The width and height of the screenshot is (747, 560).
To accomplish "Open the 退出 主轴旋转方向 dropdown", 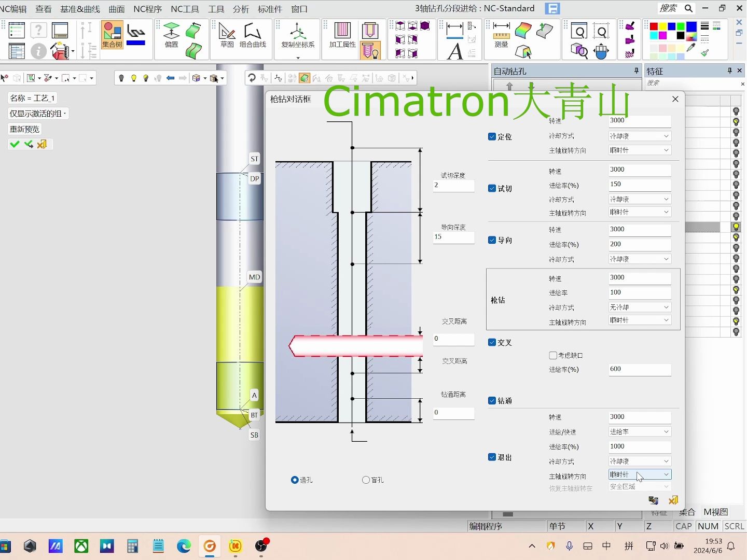I will point(640,474).
